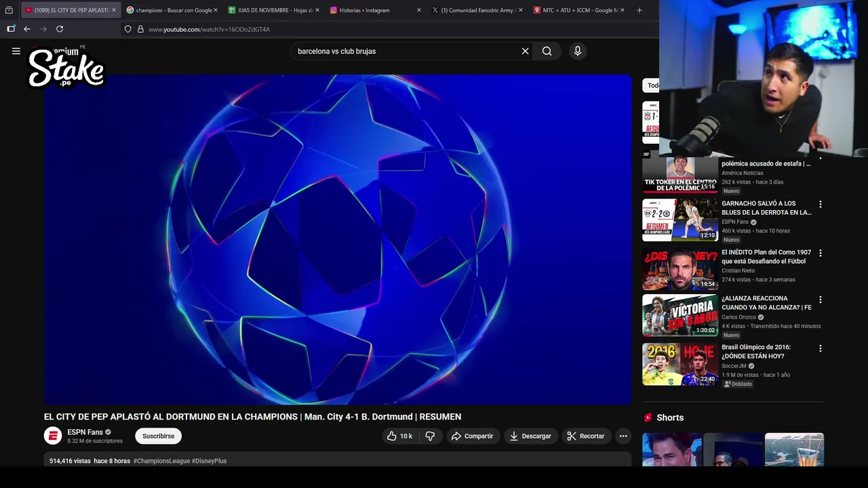The image size is (868, 488).
Task: Open the GARNACHO SALVÓ A LOS BLUES thumbnail
Action: (x=680, y=220)
